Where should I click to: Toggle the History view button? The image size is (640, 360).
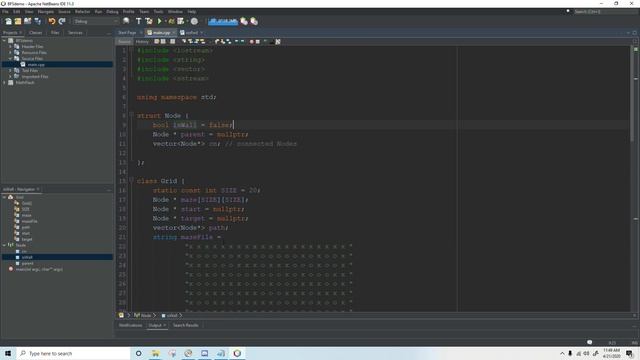pos(142,42)
